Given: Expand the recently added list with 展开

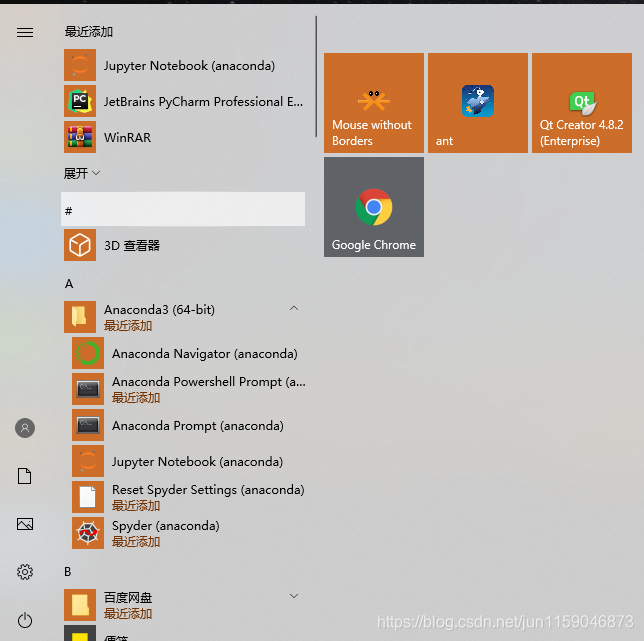Looking at the screenshot, I should [82, 174].
